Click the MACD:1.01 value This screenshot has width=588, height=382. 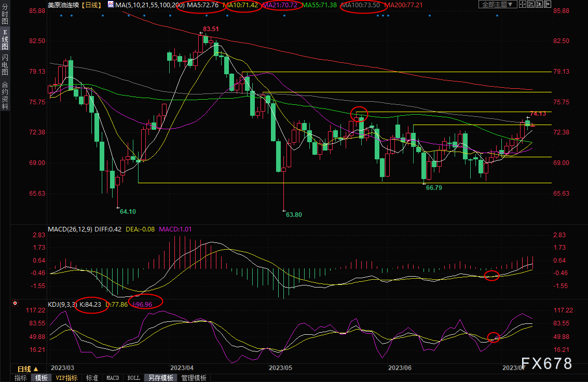click(x=175, y=229)
